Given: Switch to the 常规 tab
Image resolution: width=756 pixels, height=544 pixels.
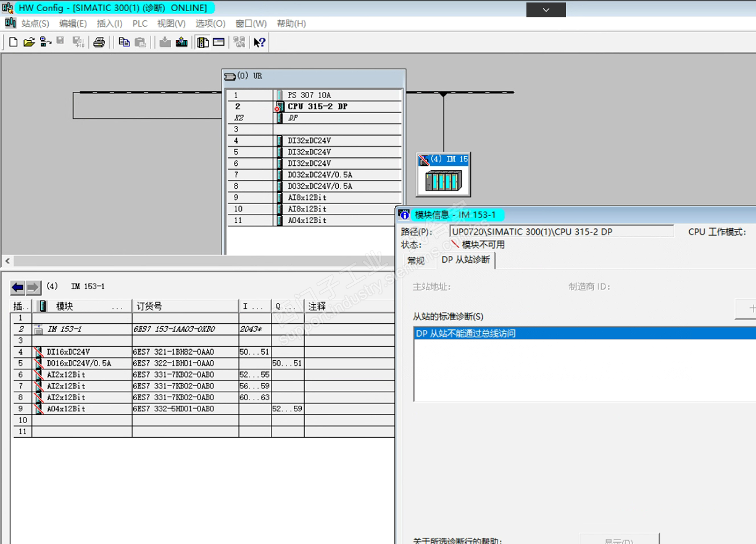Looking at the screenshot, I should [x=416, y=261].
